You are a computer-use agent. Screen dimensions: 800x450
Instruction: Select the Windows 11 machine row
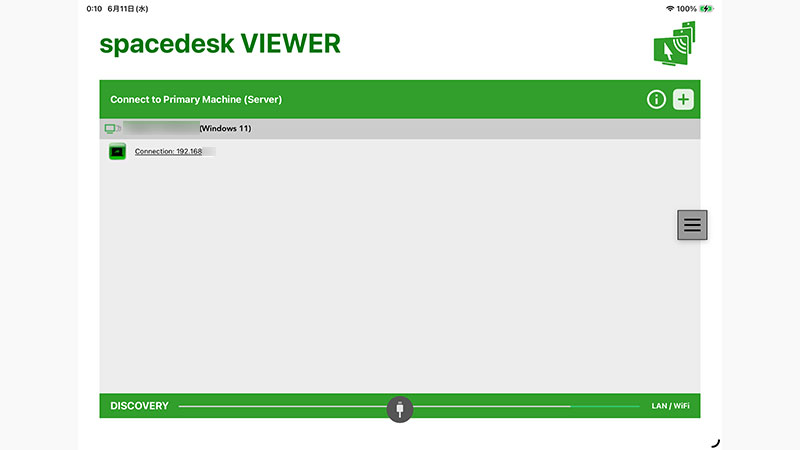[x=399, y=129]
